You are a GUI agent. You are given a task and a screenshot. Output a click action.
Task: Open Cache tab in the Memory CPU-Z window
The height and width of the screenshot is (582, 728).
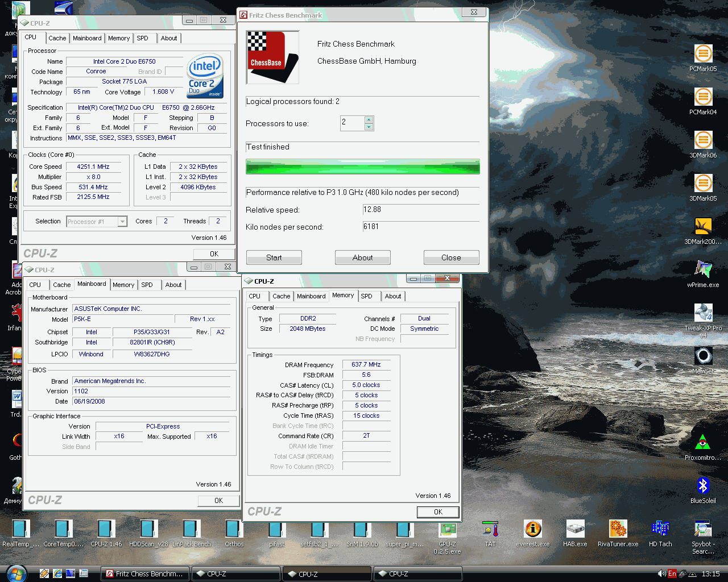[x=281, y=296]
